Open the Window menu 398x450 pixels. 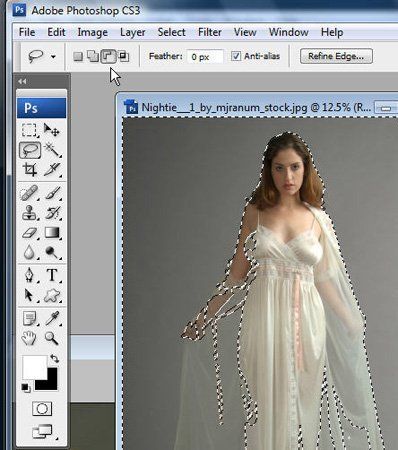[x=288, y=32]
